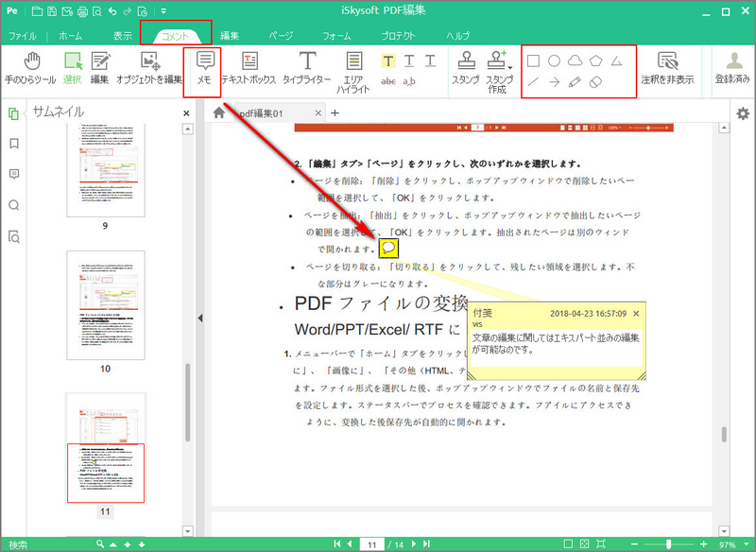Open the bookmarks panel in sidebar
756x552 pixels.
14,144
